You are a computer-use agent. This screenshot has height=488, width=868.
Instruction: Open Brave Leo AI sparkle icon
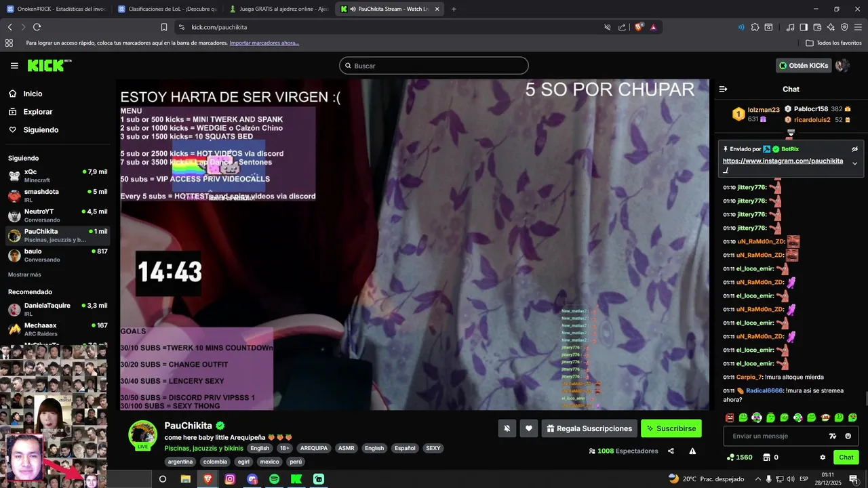[x=831, y=27]
